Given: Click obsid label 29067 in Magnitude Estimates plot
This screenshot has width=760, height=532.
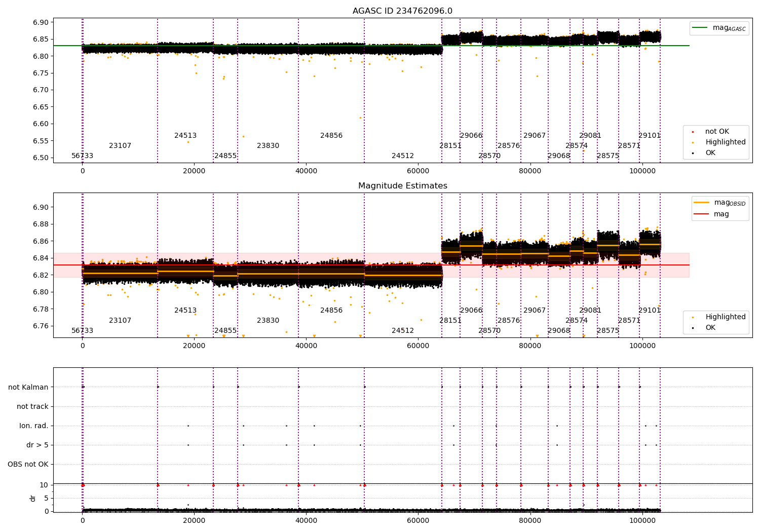Looking at the screenshot, I should click(x=535, y=311).
